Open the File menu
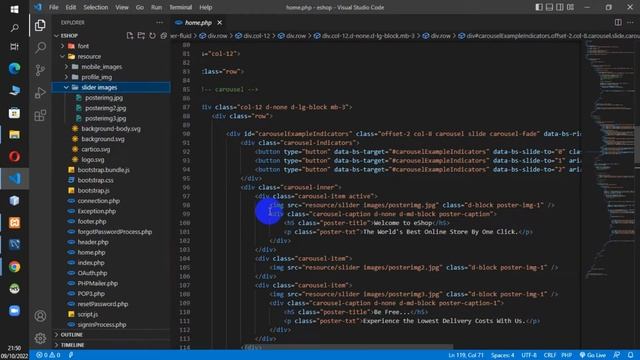640x360 pixels. (x=53, y=7)
